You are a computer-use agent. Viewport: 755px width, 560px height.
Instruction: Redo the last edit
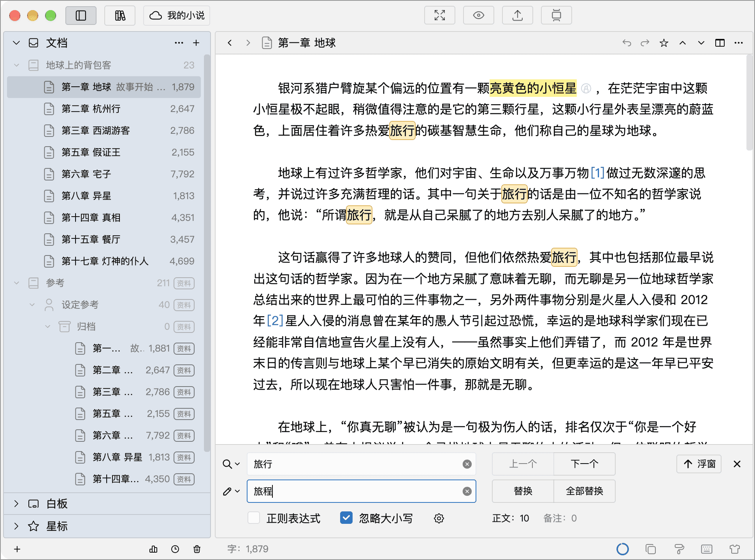(x=645, y=43)
